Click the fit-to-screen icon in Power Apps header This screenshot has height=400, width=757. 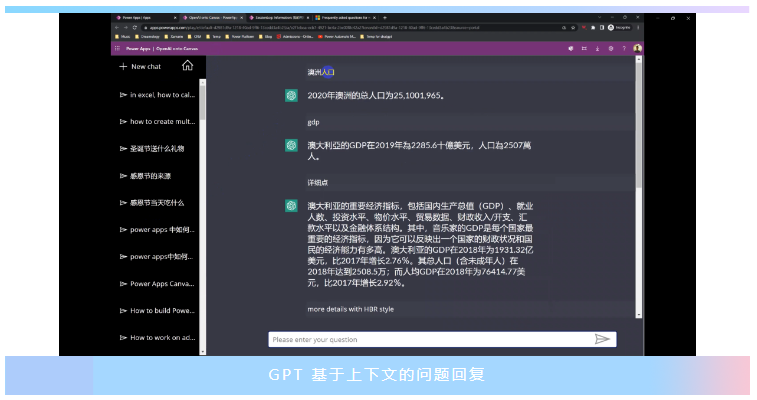[584, 49]
